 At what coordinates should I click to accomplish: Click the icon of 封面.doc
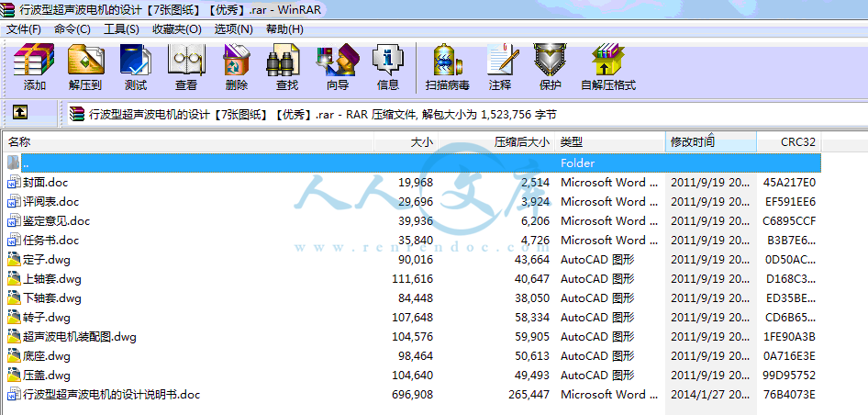click(14, 183)
